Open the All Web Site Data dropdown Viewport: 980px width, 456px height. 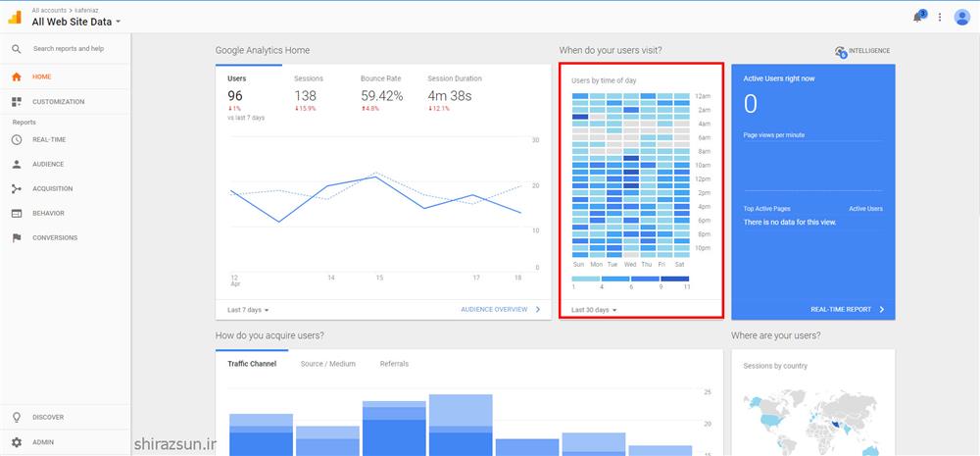76,22
